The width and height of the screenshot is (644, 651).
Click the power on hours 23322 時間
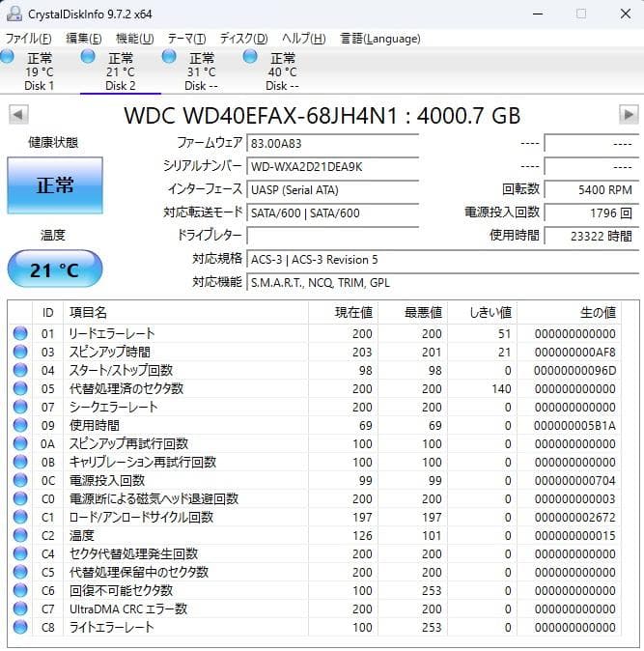click(591, 237)
